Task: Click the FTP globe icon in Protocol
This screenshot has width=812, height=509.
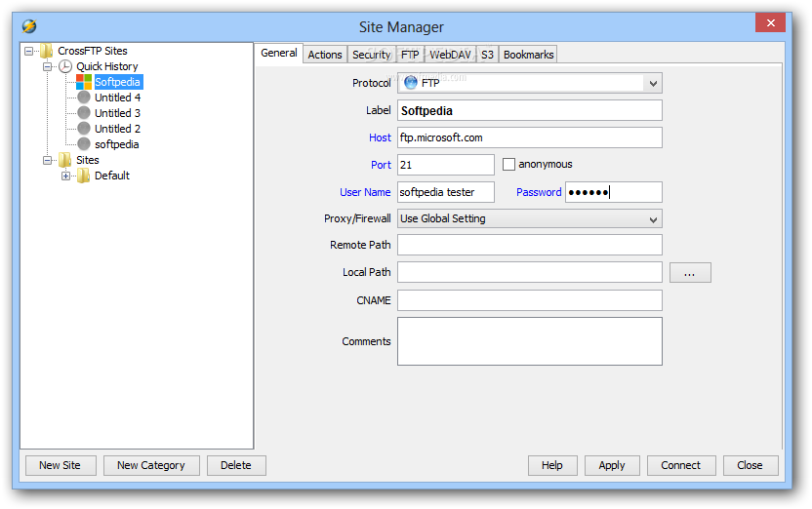Action: 411,83
